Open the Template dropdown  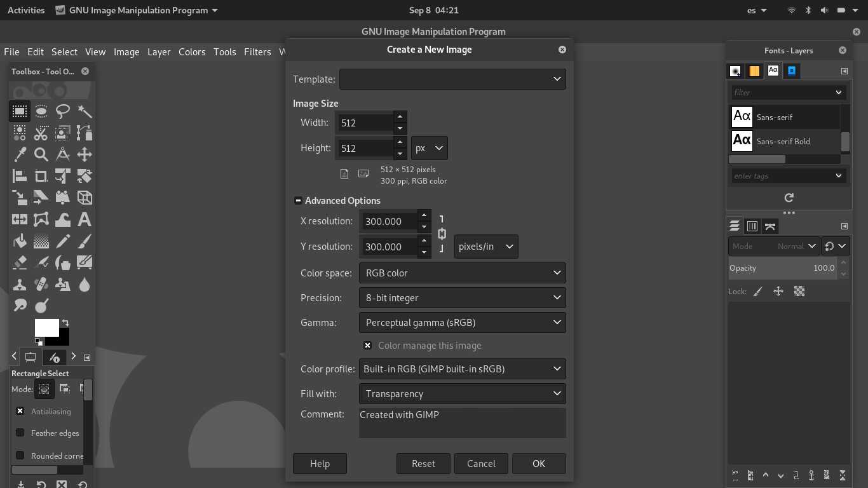tap(452, 79)
